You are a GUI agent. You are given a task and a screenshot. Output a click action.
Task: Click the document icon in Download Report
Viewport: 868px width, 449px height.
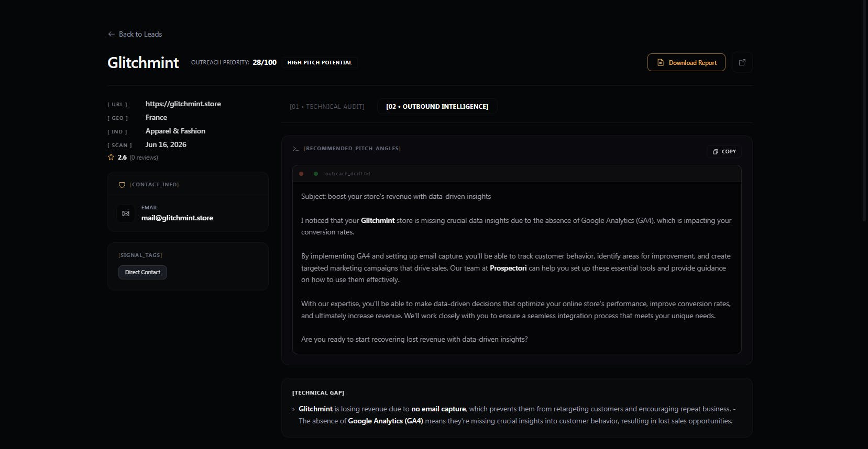click(x=661, y=62)
